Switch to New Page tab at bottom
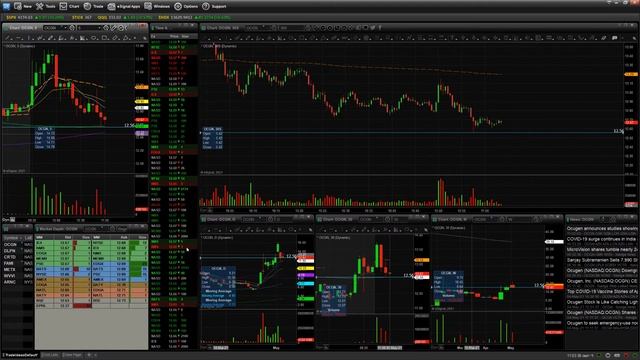This screenshot has height=360, width=640. 73,355
